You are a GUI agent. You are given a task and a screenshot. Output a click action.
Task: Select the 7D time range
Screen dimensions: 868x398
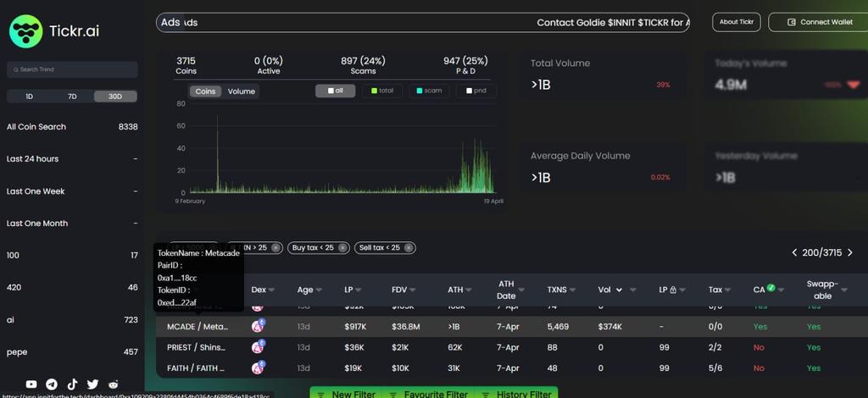coord(72,97)
